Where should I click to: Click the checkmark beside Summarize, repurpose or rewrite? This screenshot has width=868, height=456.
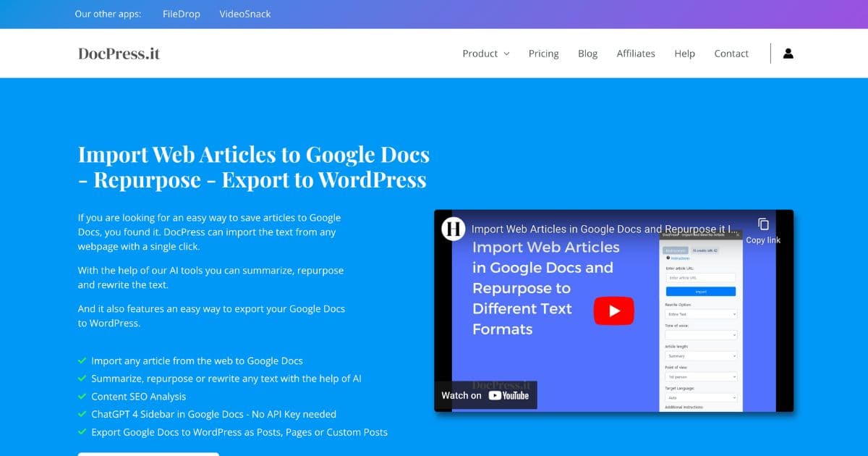point(82,378)
